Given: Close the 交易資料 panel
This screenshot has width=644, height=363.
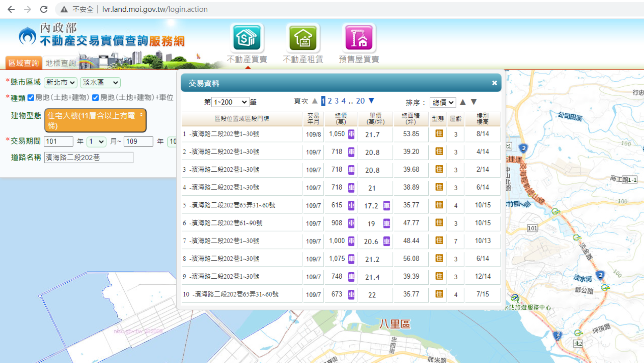Looking at the screenshot, I should click(495, 83).
